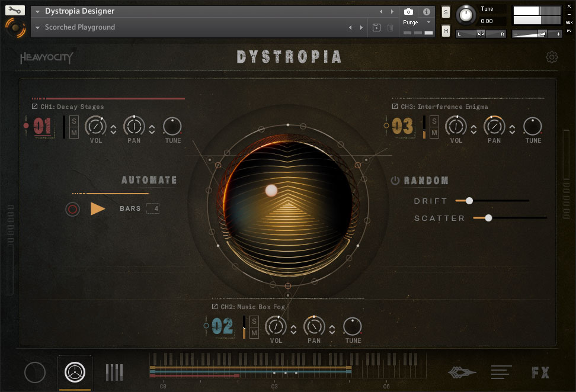
Task: Open the CH1 Decay Stages browse icon
Action: (34, 107)
